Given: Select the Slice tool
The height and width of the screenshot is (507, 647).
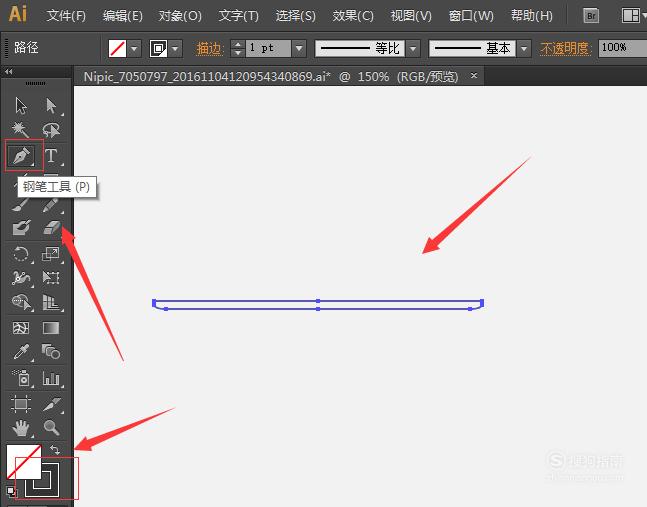Looking at the screenshot, I should click(52, 404).
